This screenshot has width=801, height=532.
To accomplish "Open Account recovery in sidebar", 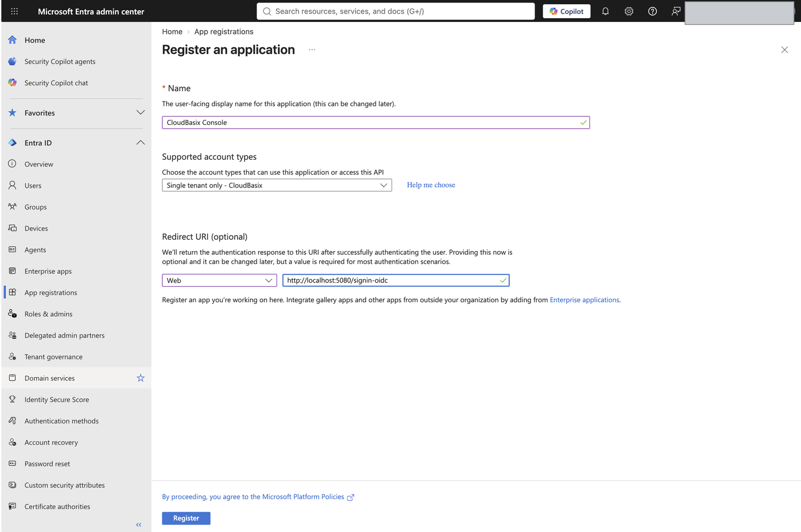I will pyautogui.click(x=76, y=442).
